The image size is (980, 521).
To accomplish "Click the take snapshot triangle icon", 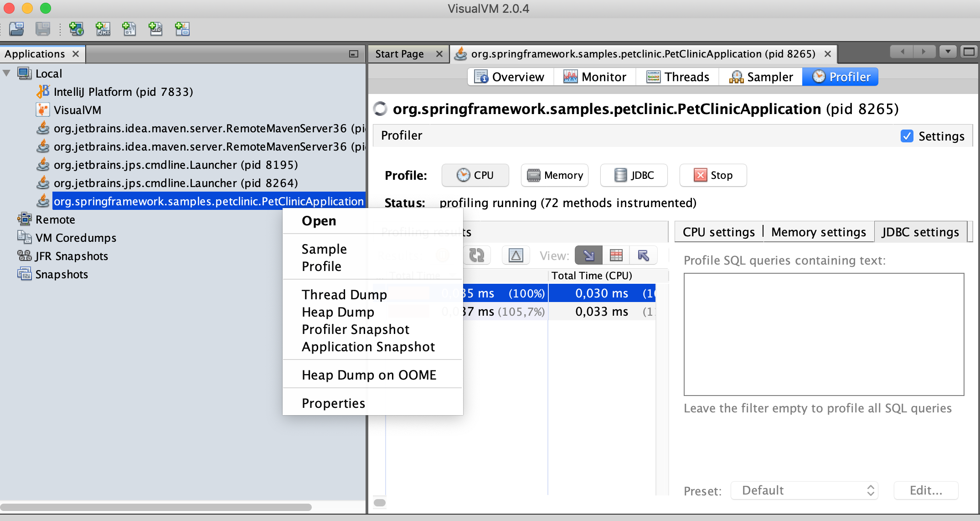I will click(x=516, y=255).
